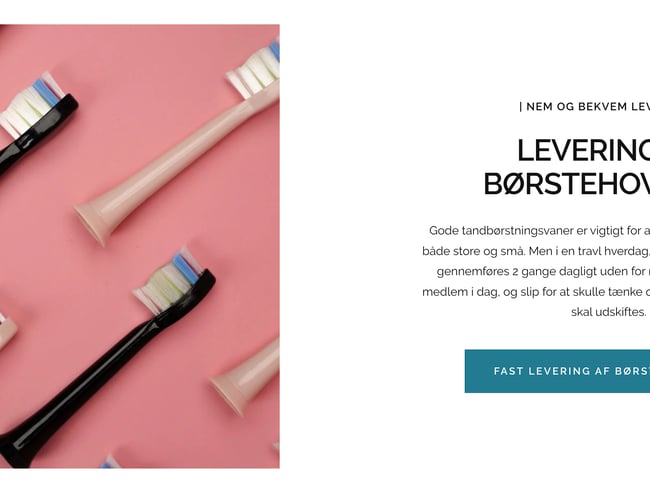Image resolution: width=650 pixels, height=500 pixels.
Task: Click the 'skal udskiftes.' text
Action: pyautogui.click(x=608, y=312)
